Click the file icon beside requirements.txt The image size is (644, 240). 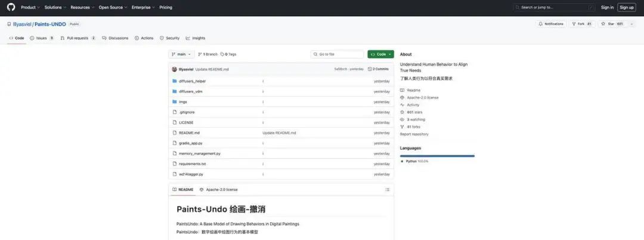click(175, 164)
